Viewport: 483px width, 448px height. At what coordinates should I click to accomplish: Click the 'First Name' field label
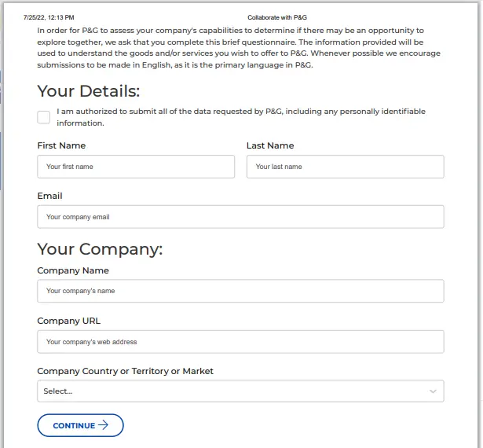(x=61, y=145)
